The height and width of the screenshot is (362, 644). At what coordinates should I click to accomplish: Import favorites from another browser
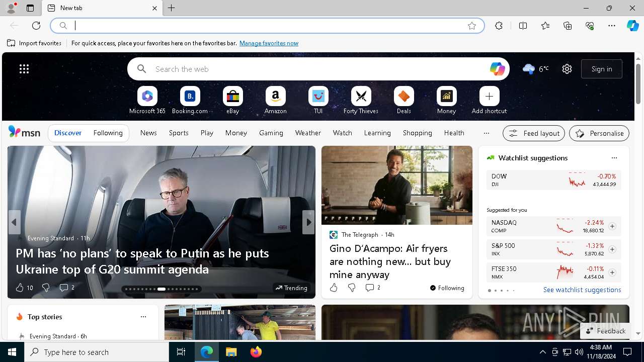point(34,43)
